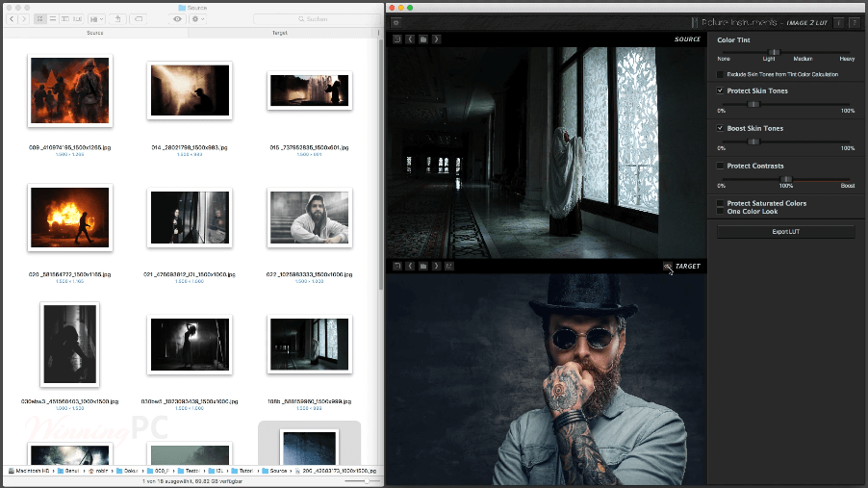The height and width of the screenshot is (488, 868).
Task: Click the source panel reset icon
Action: click(x=396, y=39)
